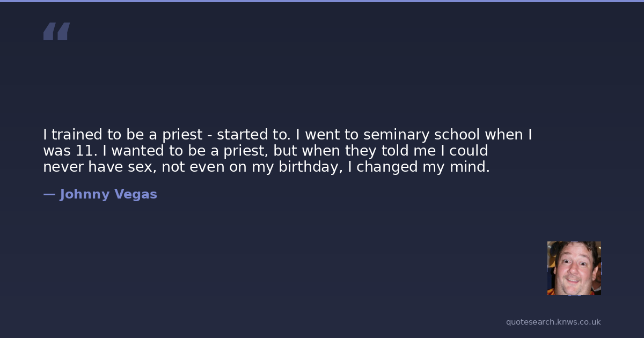Open the quotesearch.knws.co.uk link
Screen dimensions: 644x338
tap(553, 322)
